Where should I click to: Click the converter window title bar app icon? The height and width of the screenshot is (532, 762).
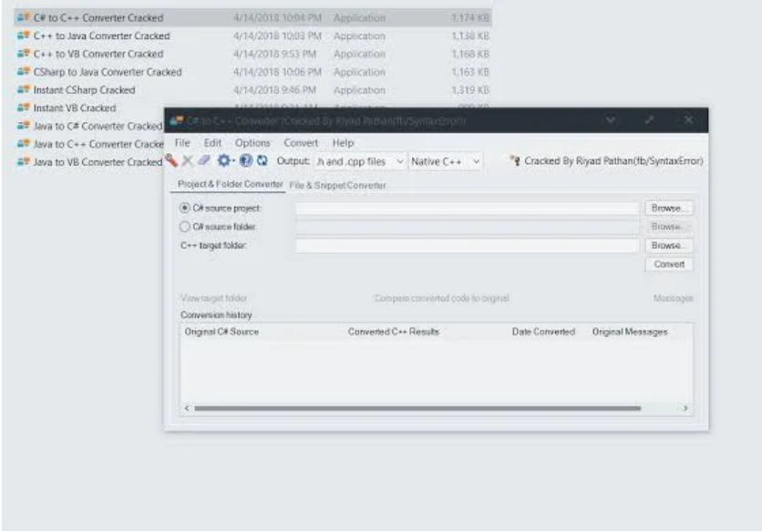(x=177, y=120)
